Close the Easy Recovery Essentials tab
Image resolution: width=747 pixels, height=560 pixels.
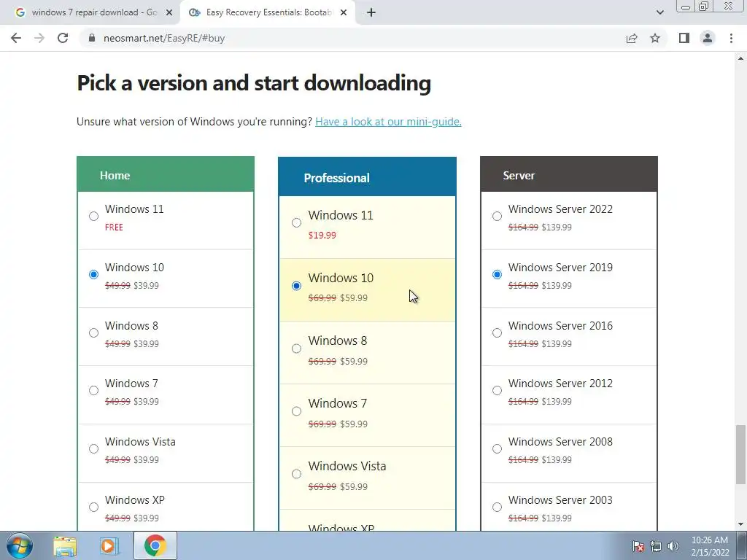click(344, 13)
